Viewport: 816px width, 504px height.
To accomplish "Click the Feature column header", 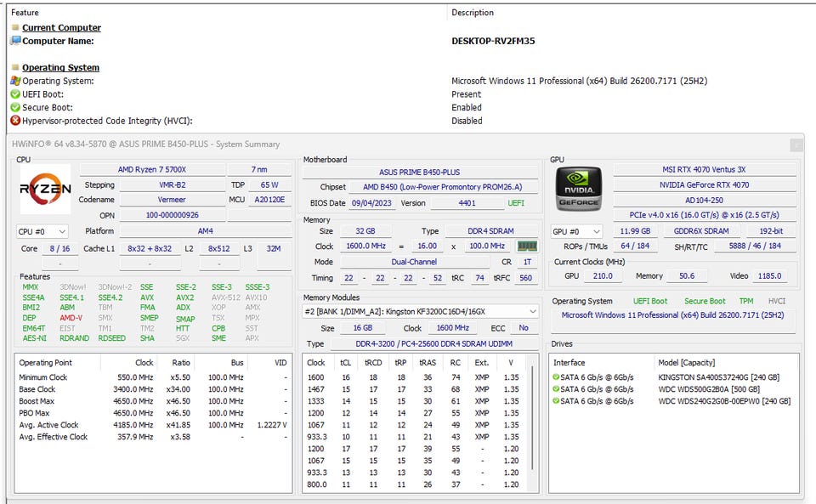I will (25, 13).
